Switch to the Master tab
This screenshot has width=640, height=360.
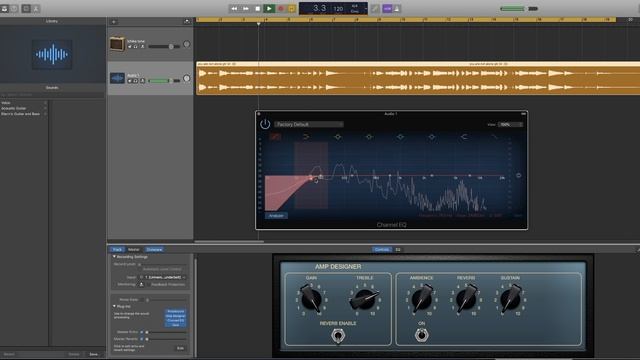pos(134,249)
